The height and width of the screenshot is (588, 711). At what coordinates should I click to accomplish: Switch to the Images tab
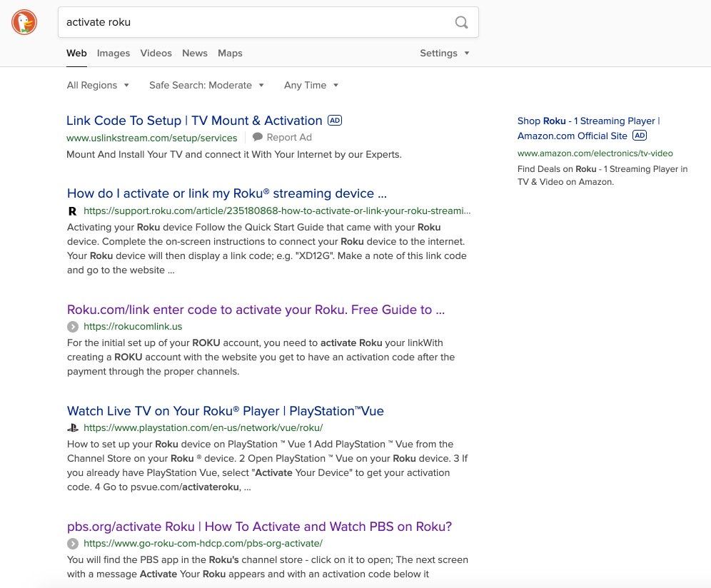point(114,53)
